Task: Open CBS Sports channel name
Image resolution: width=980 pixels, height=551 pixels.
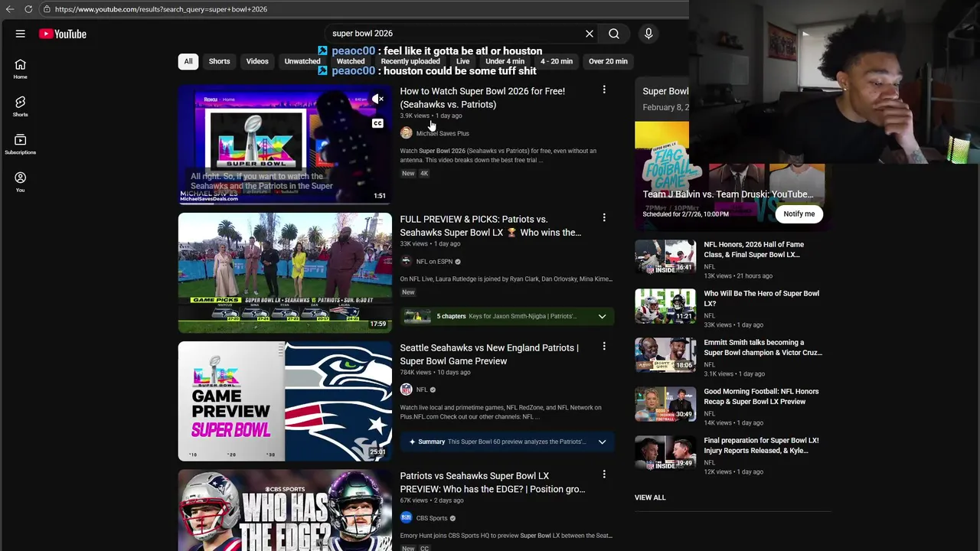Action: (432, 518)
